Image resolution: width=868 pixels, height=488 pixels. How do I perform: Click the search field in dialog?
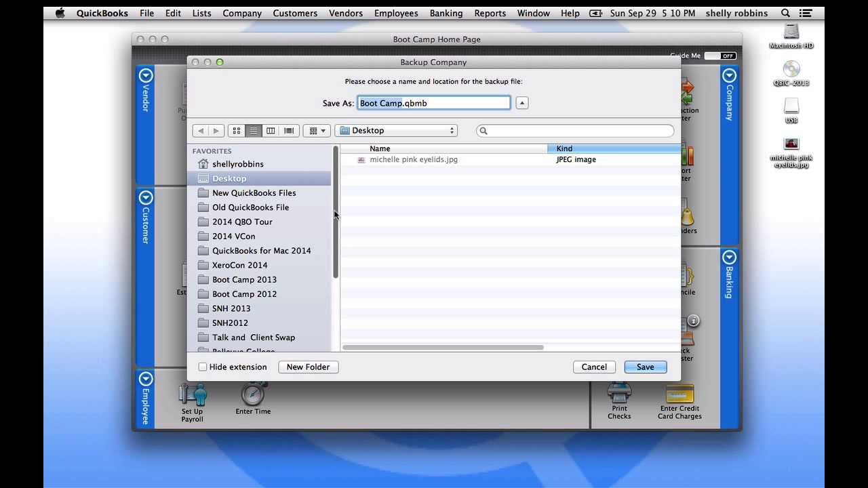(x=575, y=131)
